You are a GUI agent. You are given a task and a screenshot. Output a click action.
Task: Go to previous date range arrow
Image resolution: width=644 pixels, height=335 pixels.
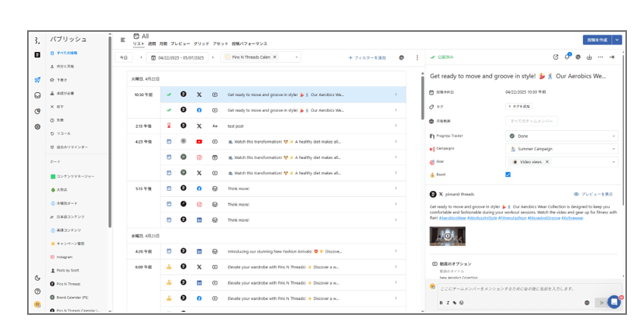point(141,57)
